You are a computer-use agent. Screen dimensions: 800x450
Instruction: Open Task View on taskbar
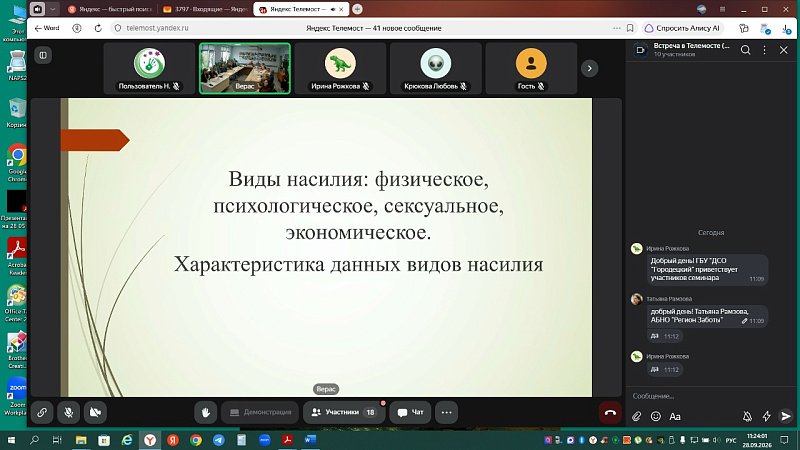coord(57,440)
